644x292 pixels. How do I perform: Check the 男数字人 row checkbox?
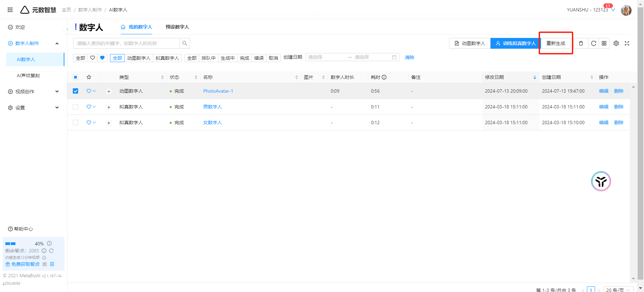click(x=75, y=107)
